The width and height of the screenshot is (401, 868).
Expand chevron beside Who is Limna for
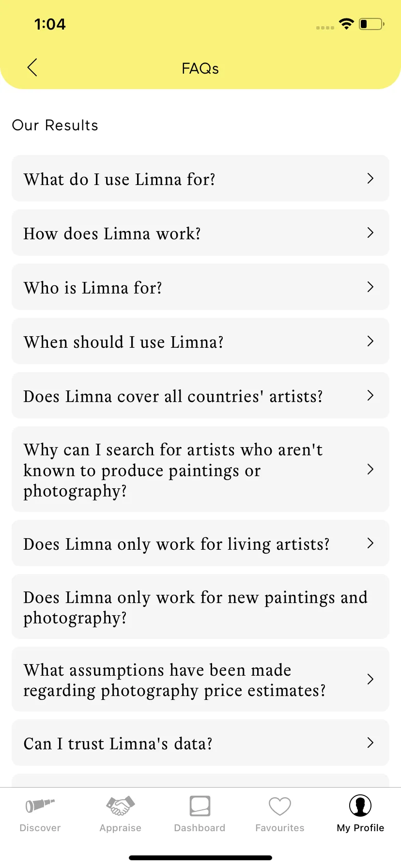370,287
